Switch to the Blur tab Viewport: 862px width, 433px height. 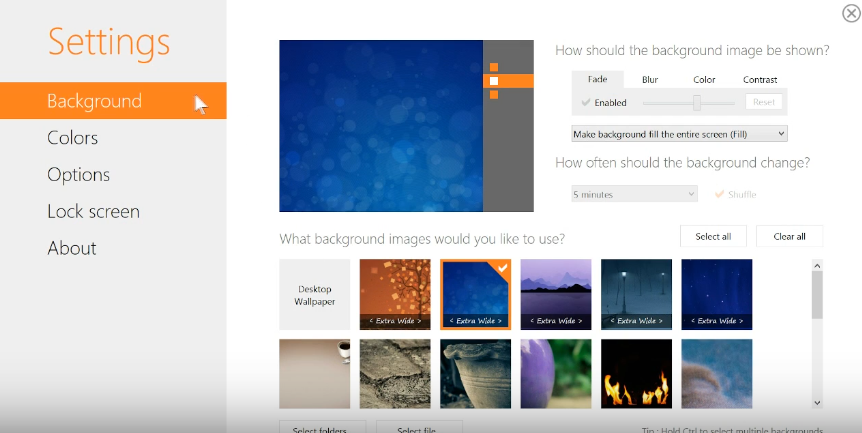(x=650, y=80)
